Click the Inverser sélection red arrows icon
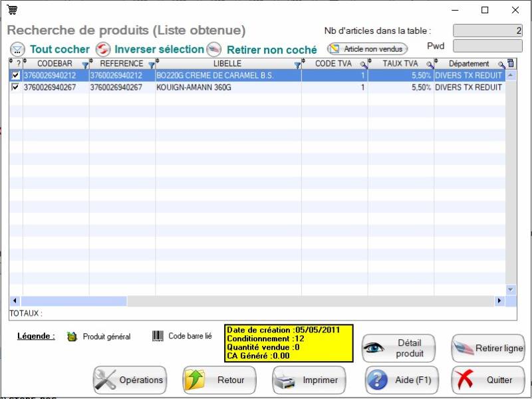Image resolution: width=532 pixels, height=399 pixels. [103, 50]
